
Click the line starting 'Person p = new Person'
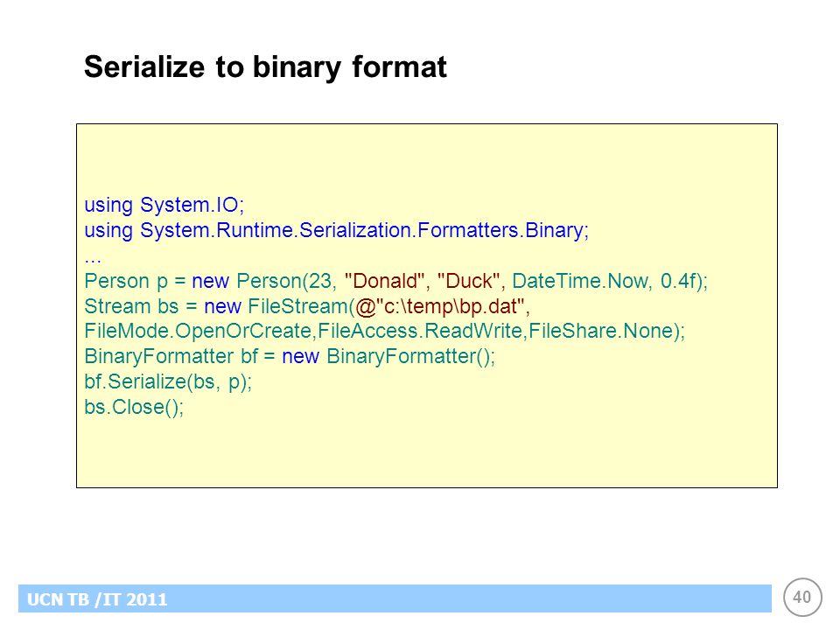click(x=395, y=281)
